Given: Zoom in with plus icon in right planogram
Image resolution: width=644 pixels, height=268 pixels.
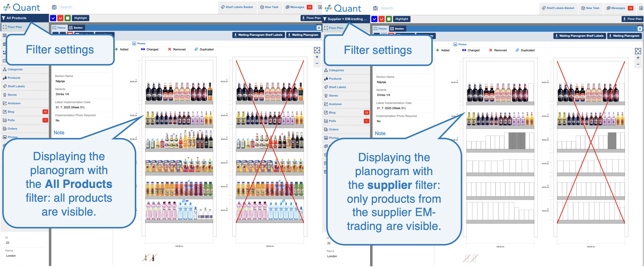Looking at the screenshot, I should (638, 58).
